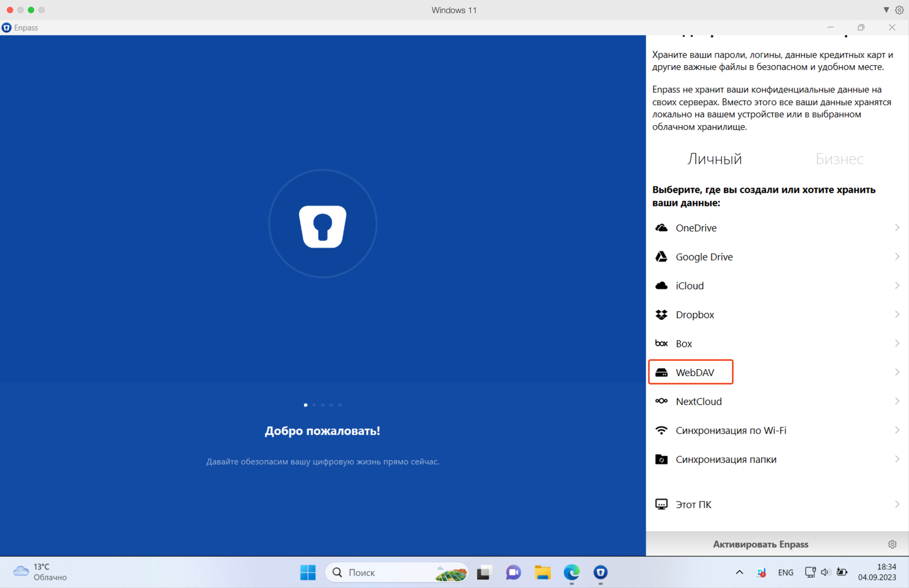The image size is (909, 588).
Task: Open Parallels VM settings gear icon
Action: point(899,10)
